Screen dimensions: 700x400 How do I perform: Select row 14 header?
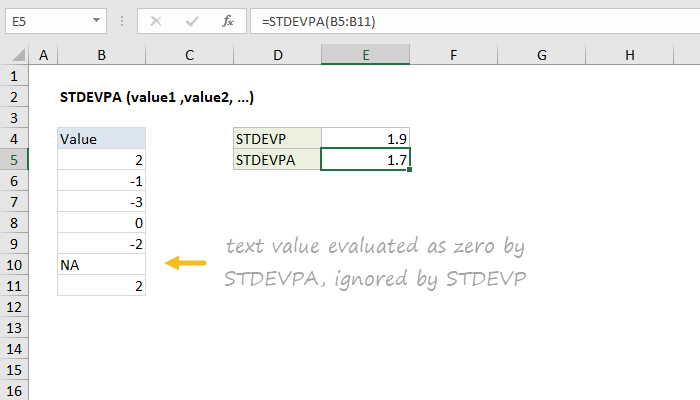(14, 349)
